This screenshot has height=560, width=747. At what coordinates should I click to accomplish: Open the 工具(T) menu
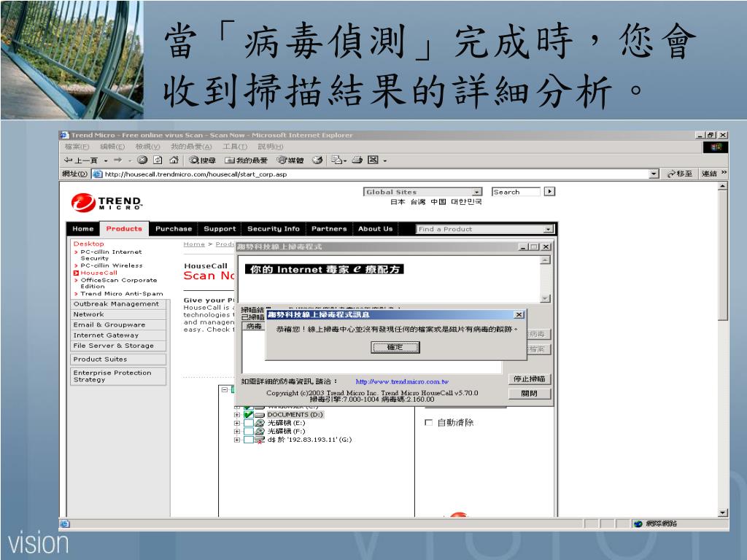coord(235,147)
